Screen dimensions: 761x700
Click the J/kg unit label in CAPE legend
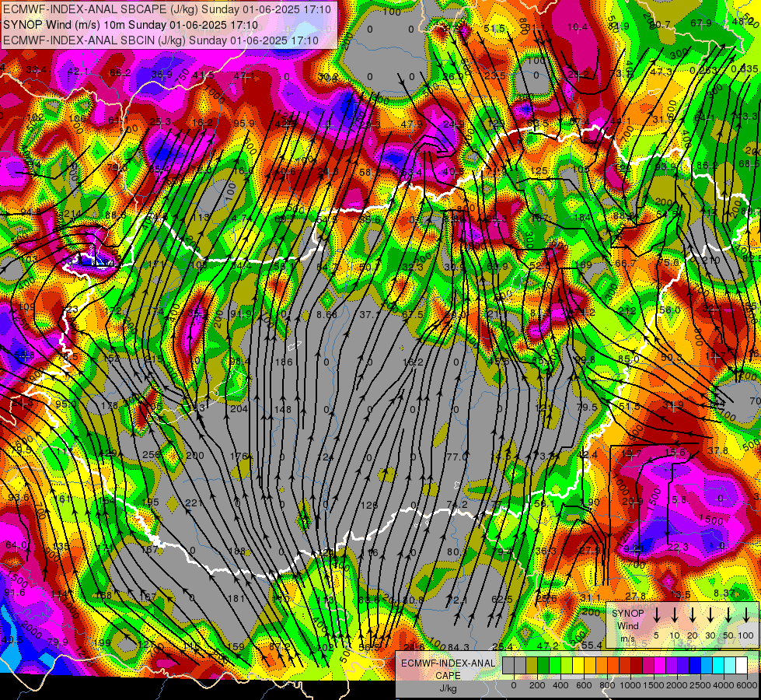pyautogui.click(x=448, y=688)
